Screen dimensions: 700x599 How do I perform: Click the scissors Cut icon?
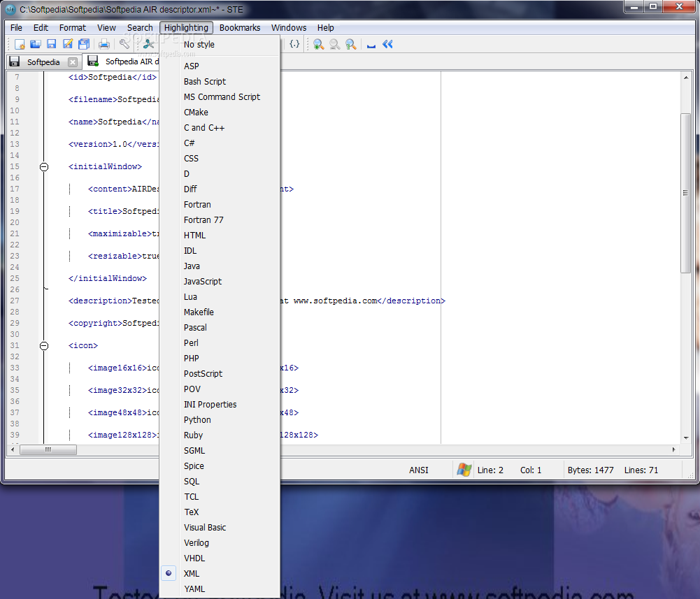pos(148,44)
